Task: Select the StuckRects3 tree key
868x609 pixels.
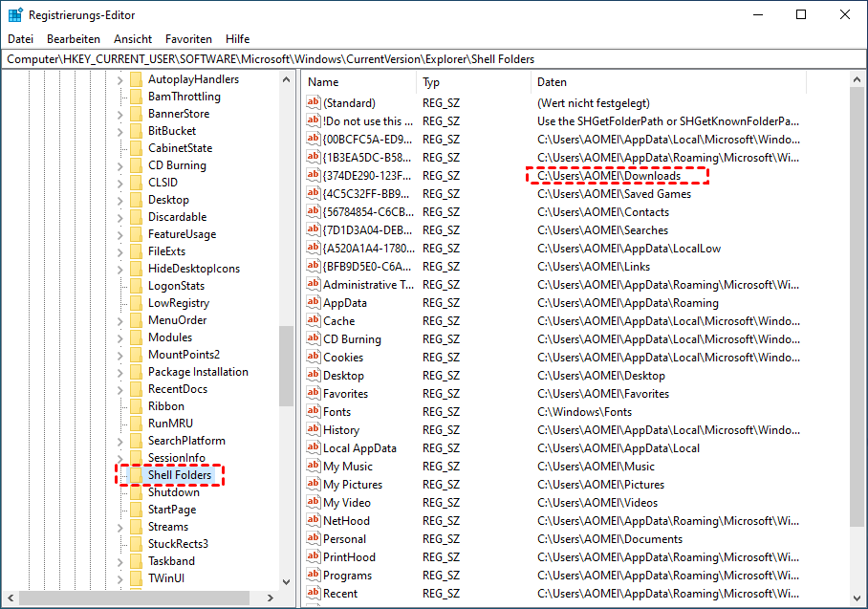Action: (178, 544)
